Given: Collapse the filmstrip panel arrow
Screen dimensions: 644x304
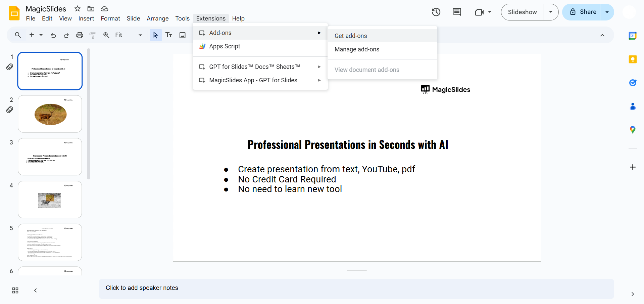Looking at the screenshot, I should [36, 290].
